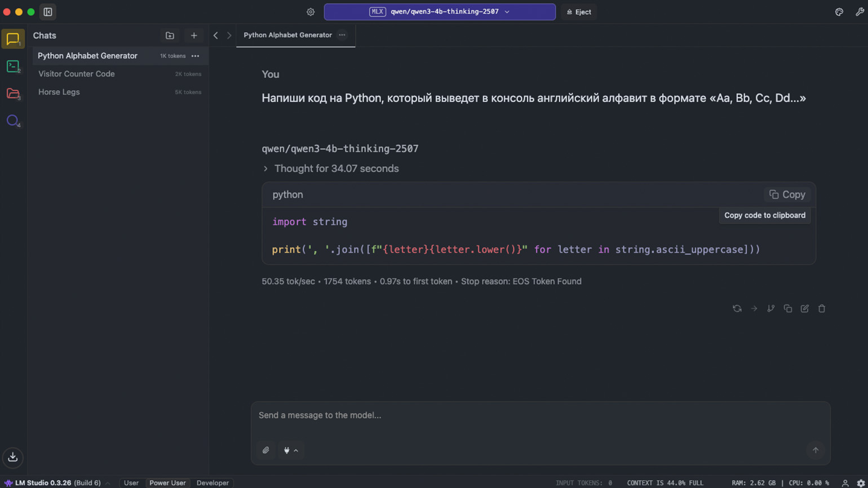The image size is (868, 488).
Task: Open the Developer terminal sidebar icon
Action: 12,66
